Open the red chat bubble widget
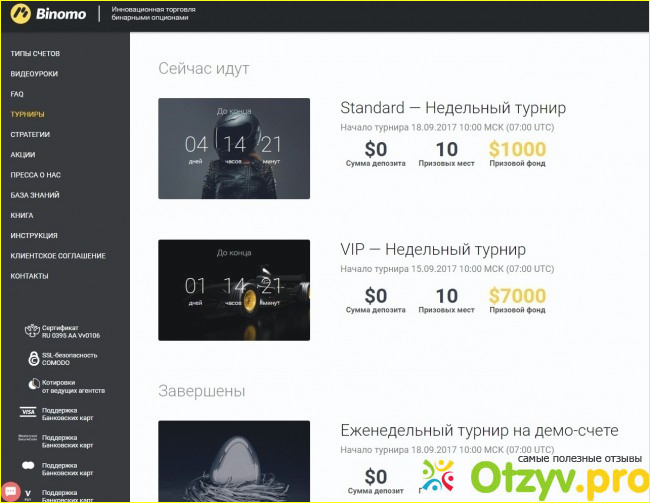 pyautogui.click(x=9, y=492)
